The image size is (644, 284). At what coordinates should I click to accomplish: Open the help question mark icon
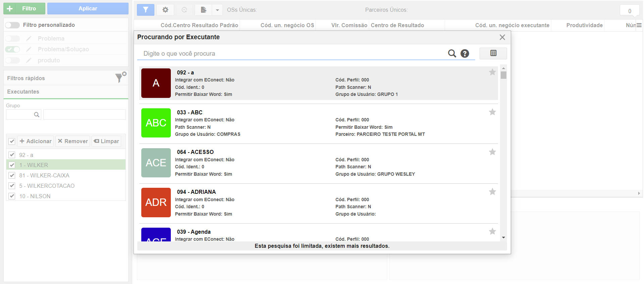point(465,53)
